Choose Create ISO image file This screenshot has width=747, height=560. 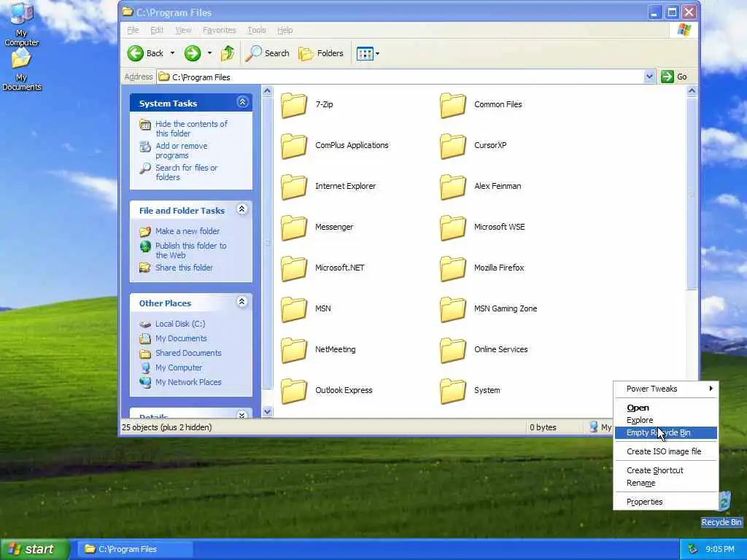point(665,451)
